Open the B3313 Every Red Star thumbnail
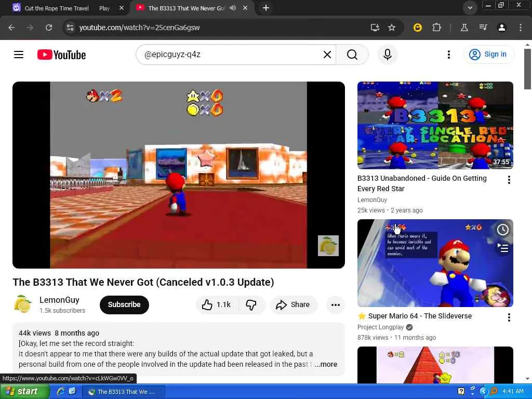Viewport: 532px width, 399px height. (x=435, y=125)
